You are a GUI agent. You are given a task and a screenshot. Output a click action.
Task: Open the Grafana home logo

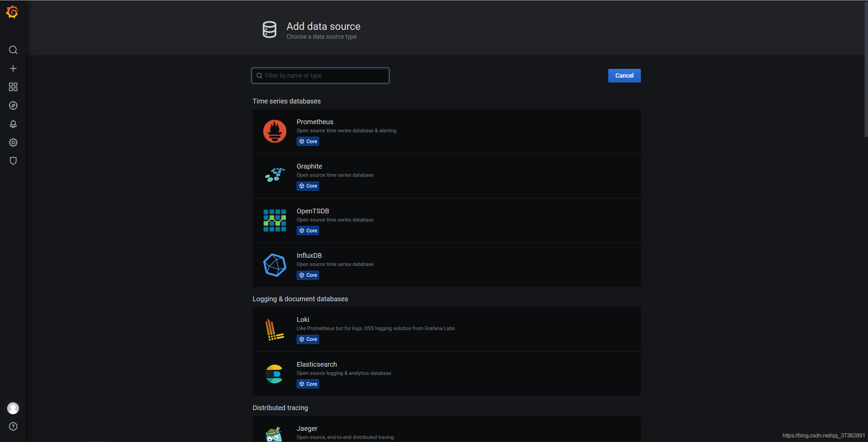pos(13,12)
